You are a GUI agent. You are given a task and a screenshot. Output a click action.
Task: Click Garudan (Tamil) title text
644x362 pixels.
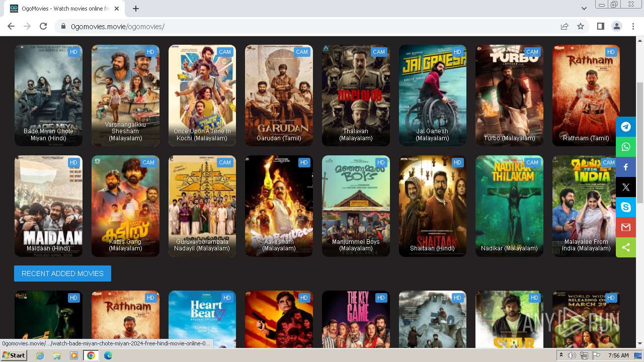click(x=279, y=138)
